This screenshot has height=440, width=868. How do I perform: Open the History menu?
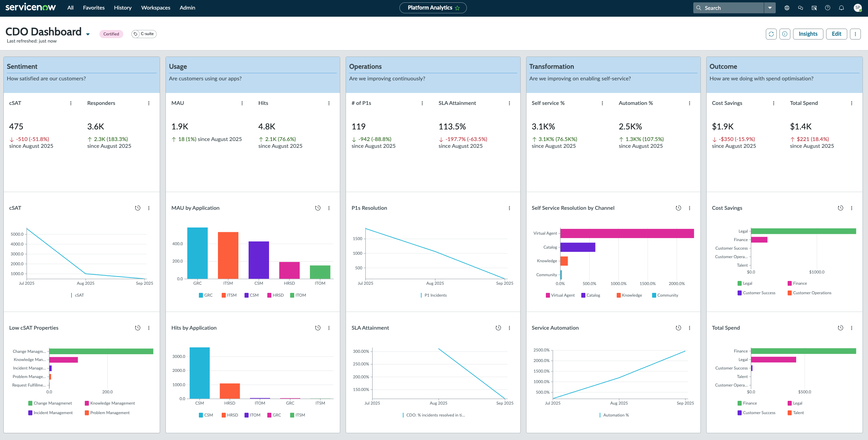point(123,7)
